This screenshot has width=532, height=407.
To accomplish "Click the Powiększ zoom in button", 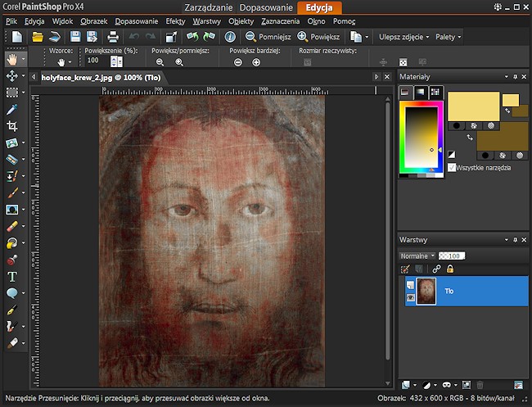I will [x=318, y=37].
